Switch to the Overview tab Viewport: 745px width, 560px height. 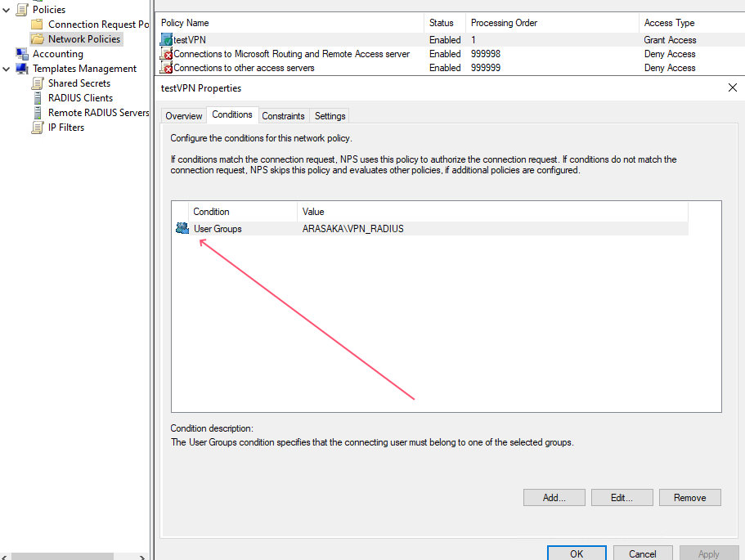click(x=184, y=116)
